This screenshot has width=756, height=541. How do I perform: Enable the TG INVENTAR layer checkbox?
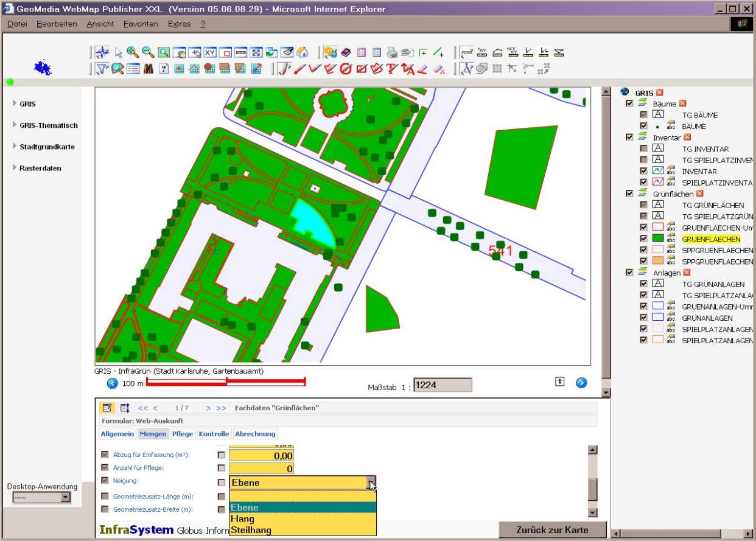(643, 148)
